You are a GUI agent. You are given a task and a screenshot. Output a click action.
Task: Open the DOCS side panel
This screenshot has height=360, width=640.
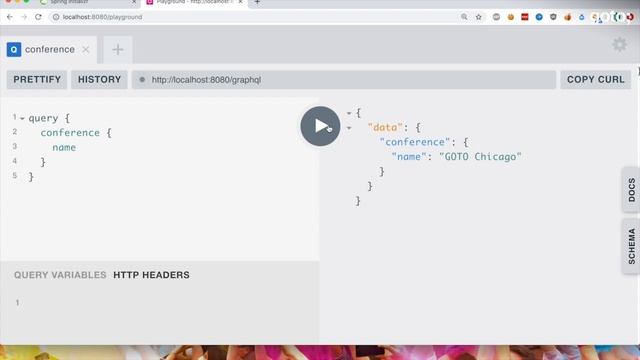(631, 190)
